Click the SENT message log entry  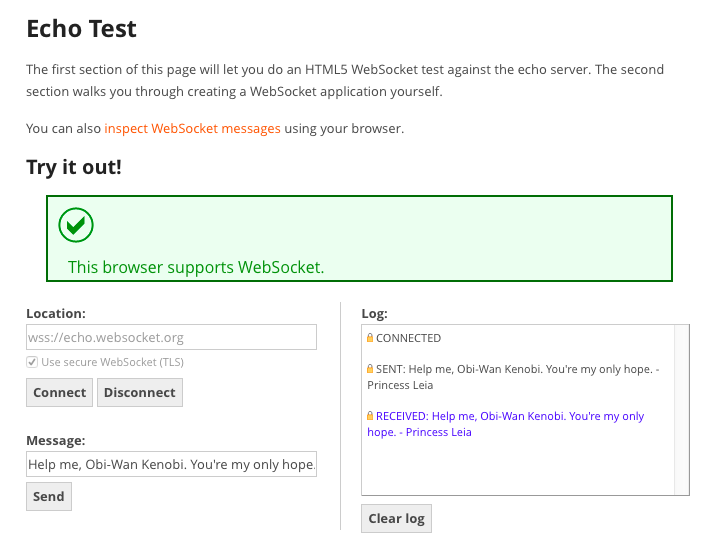coord(513,377)
